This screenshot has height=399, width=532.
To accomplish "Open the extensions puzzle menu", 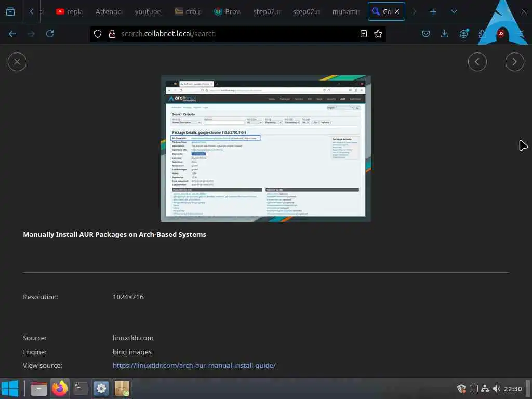I will [482, 34].
